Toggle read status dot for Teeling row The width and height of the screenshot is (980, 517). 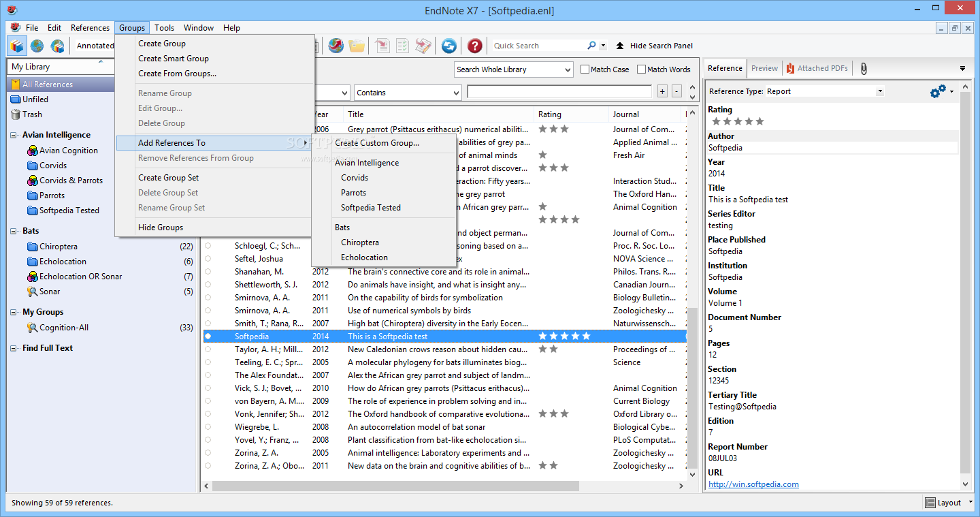pyautogui.click(x=208, y=362)
